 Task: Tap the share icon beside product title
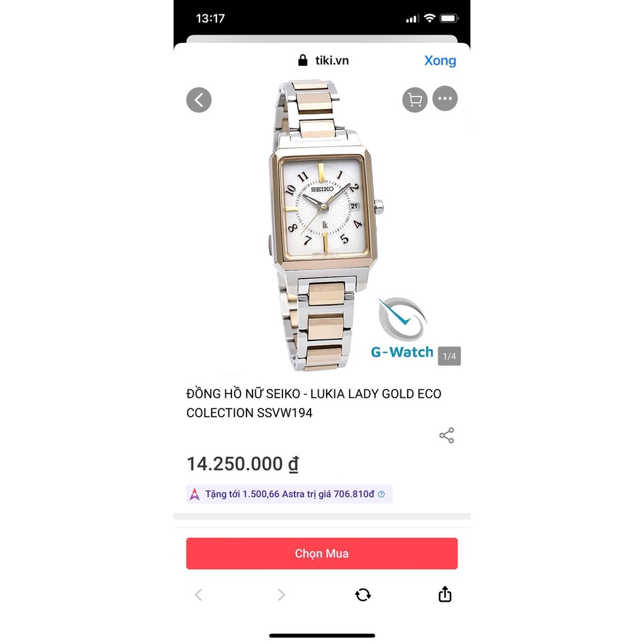[447, 436]
